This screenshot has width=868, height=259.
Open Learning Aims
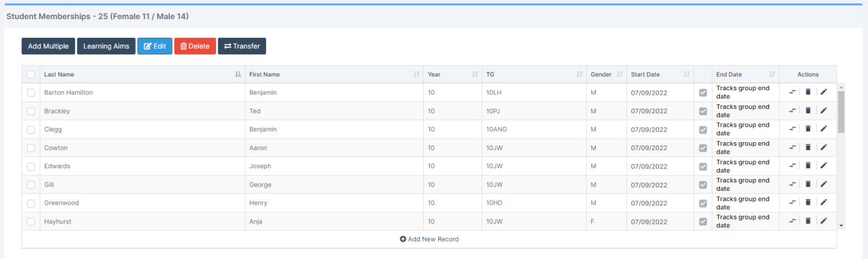[x=106, y=46]
